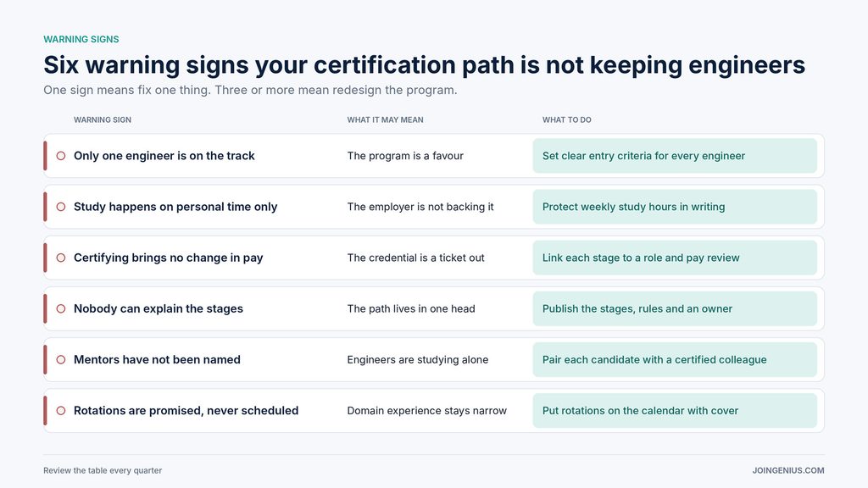This screenshot has height=488, width=868.
Task: Click the main slide title about certification path
Action: click(x=424, y=64)
